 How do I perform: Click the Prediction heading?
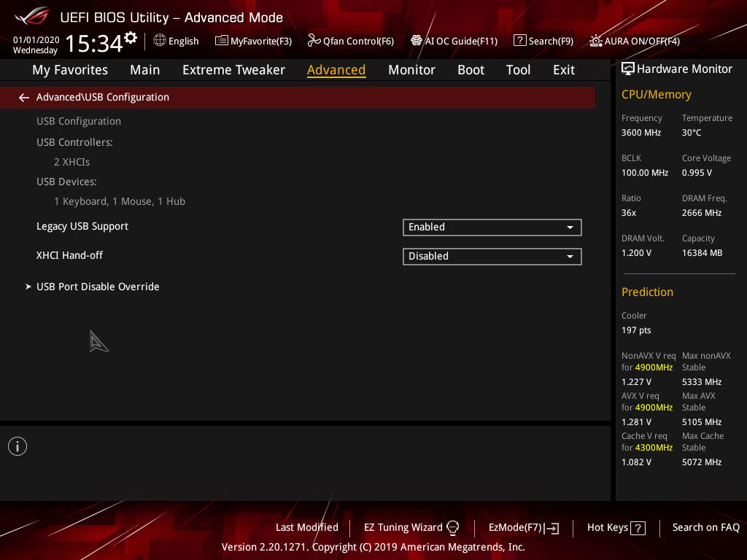(647, 292)
